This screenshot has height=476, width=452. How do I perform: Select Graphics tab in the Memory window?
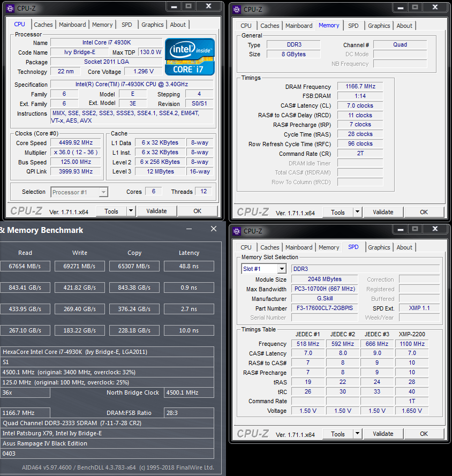pos(379,26)
